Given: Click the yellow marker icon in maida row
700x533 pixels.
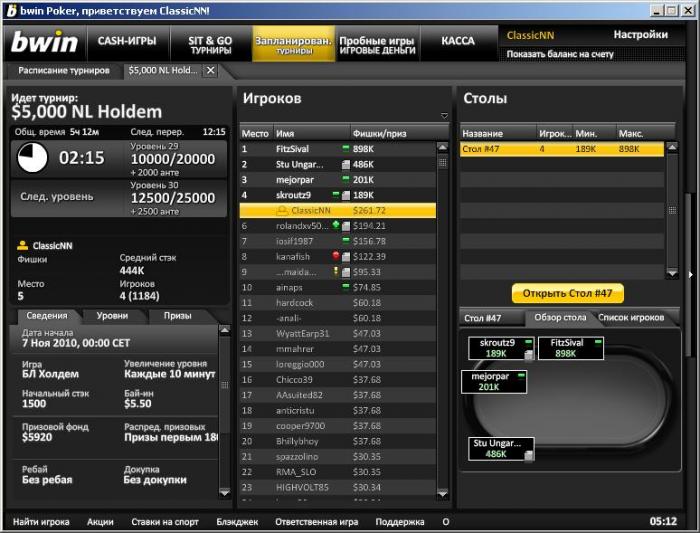Looking at the screenshot, I should [336, 271].
